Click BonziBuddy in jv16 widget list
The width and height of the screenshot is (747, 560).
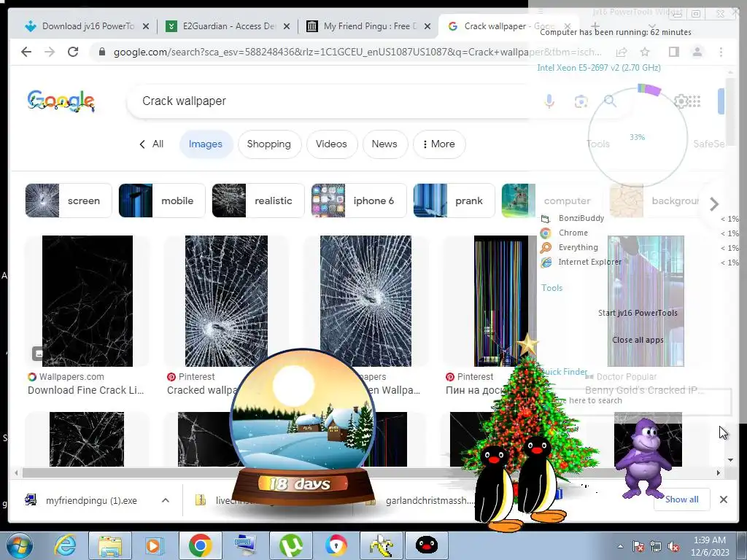coord(581,218)
